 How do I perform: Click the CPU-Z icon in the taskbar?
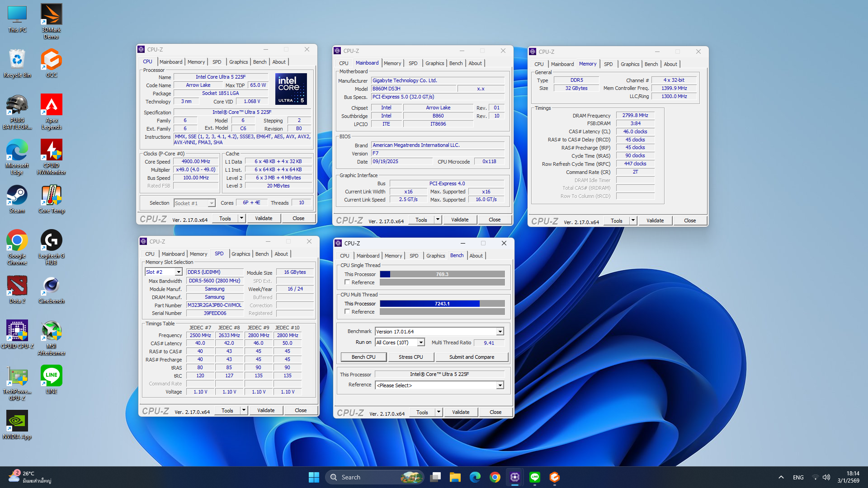(514, 477)
